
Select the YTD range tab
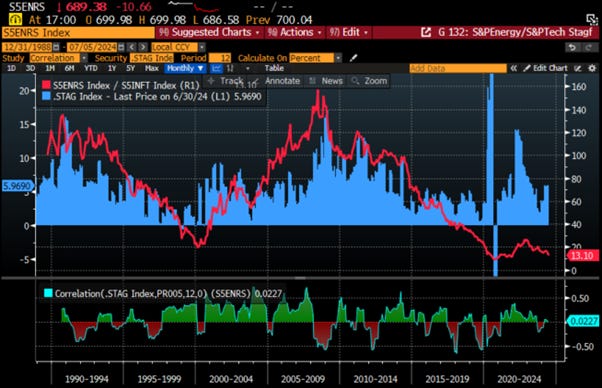[x=91, y=68]
